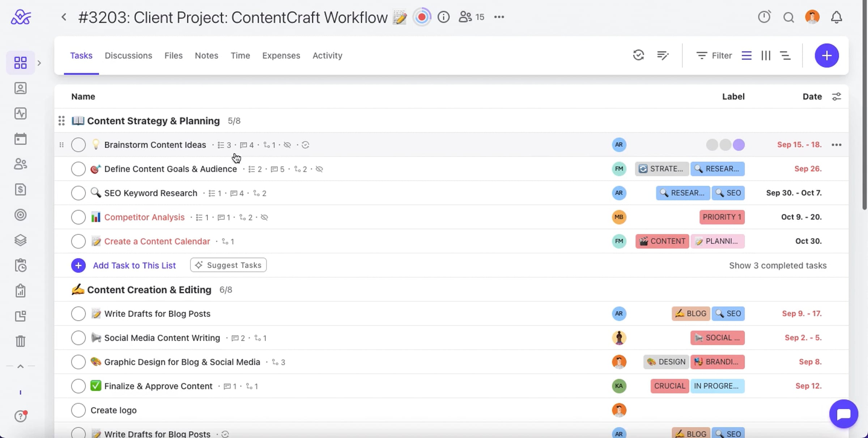Switch to timeline Gantt view
This screenshot has width=868, height=438.
(785, 55)
